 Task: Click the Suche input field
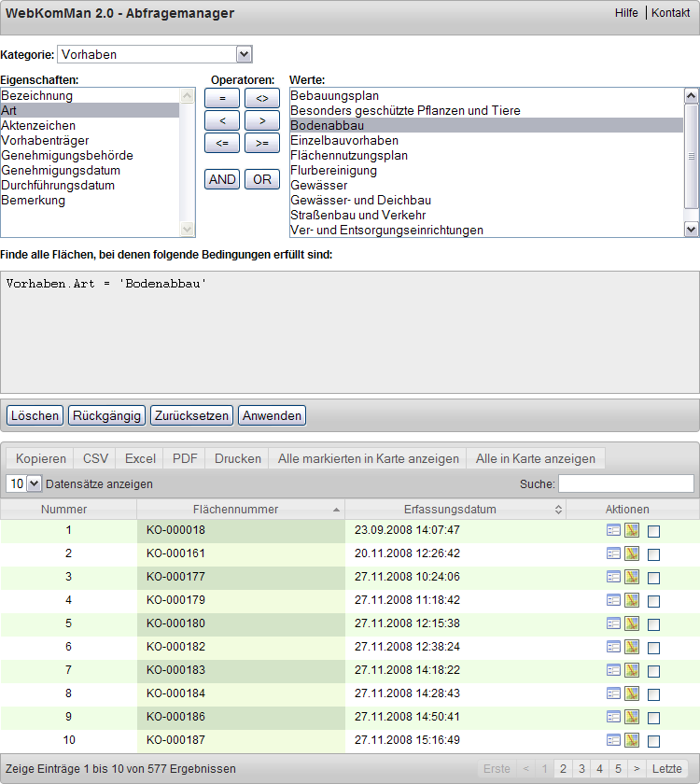[x=625, y=483]
